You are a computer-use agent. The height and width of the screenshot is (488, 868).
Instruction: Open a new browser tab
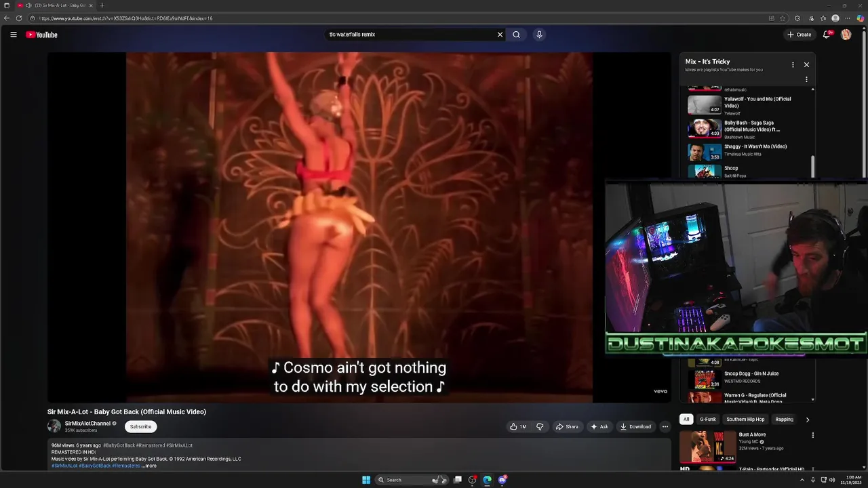click(x=102, y=5)
